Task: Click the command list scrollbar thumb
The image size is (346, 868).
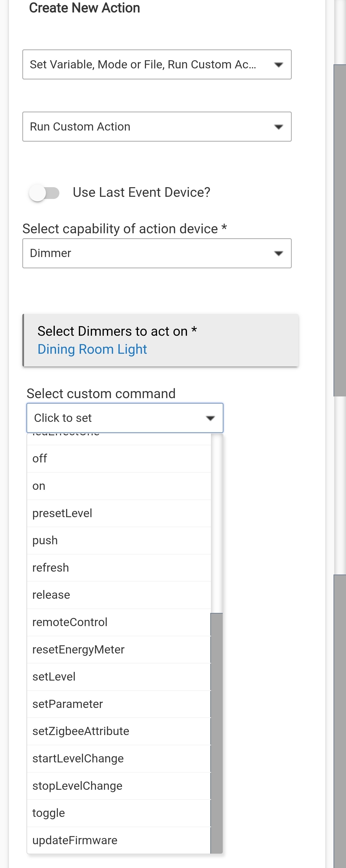Action: click(x=216, y=731)
